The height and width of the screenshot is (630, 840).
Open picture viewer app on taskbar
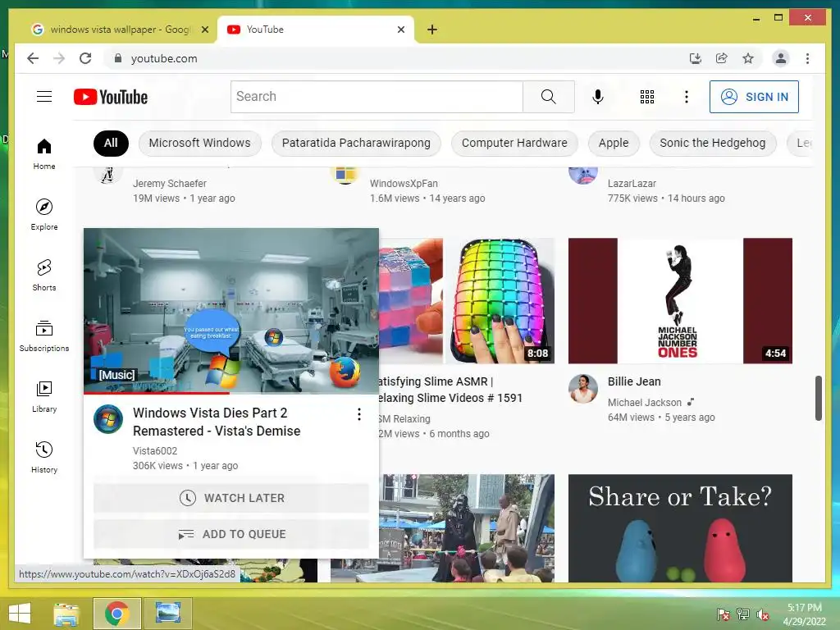[x=167, y=614]
